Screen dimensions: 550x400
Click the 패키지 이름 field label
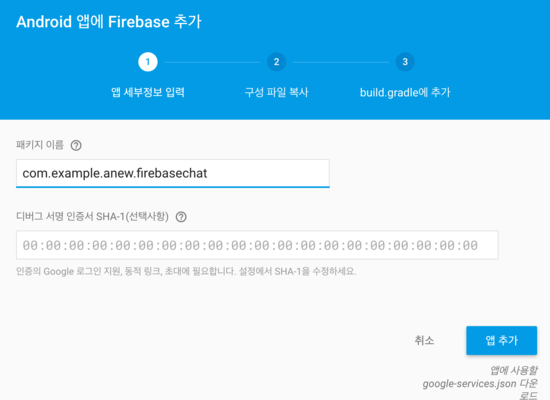coord(40,145)
